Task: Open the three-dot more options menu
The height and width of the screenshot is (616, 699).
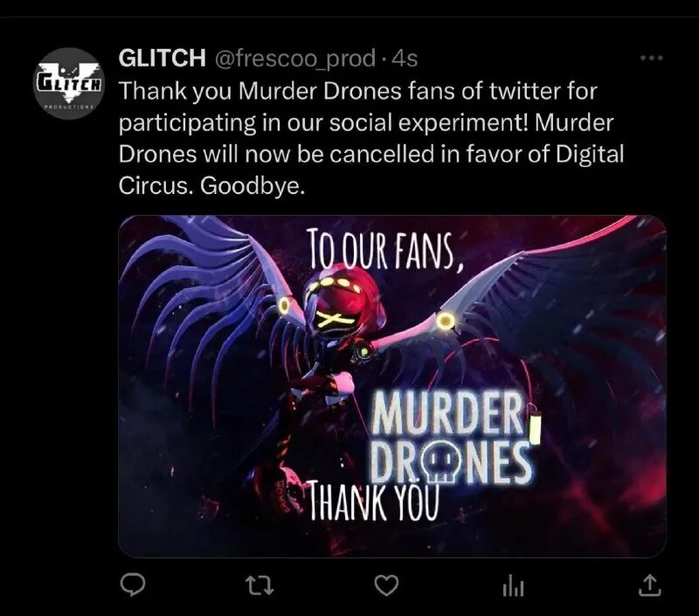Action: point(651,58)
